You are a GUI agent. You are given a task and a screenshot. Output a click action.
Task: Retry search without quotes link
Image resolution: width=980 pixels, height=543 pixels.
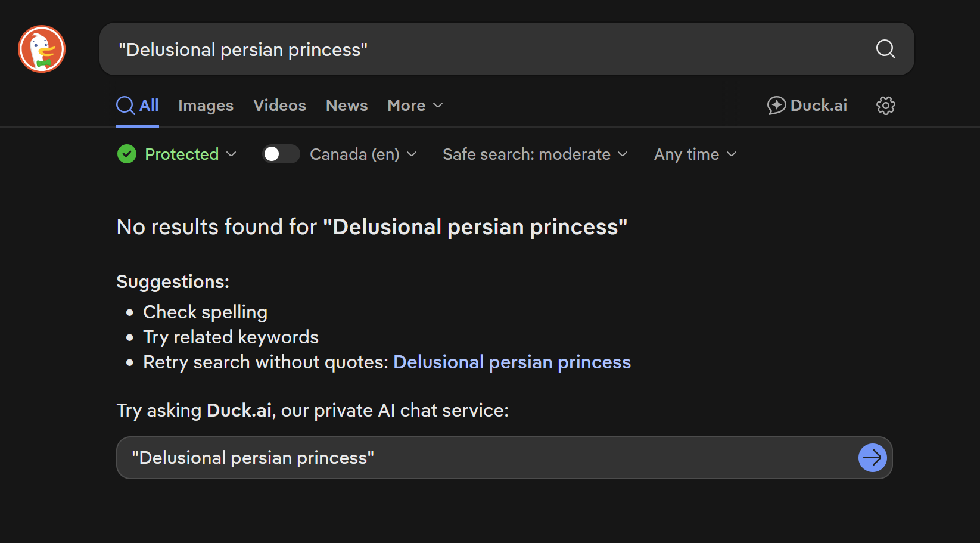point(512,362)
